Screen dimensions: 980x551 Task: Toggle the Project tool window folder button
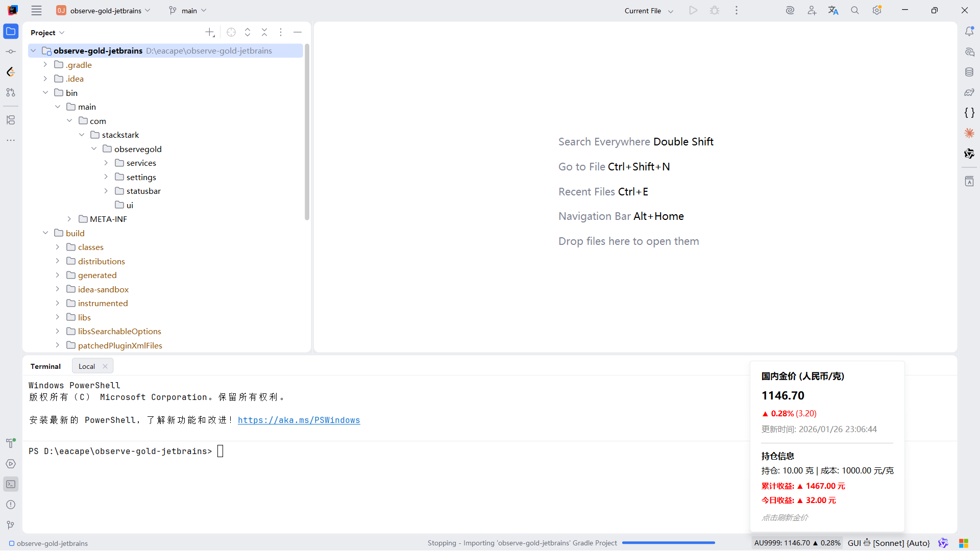pos(11,31)
